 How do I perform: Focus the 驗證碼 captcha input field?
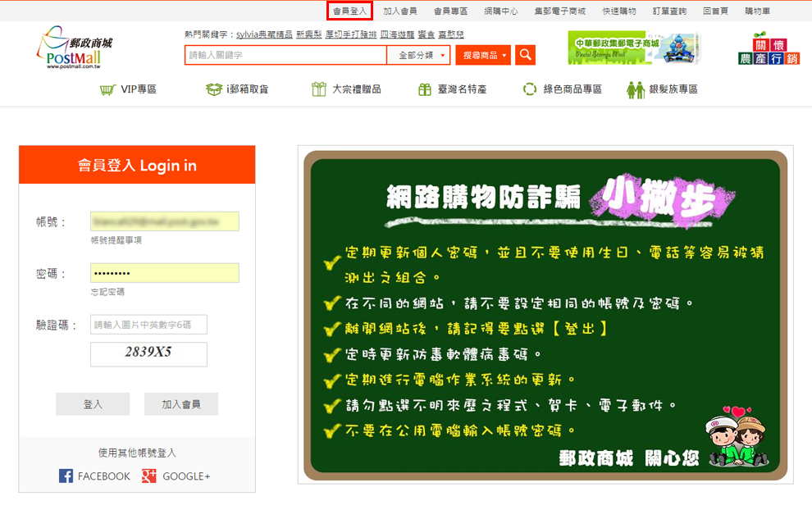tap(148, 325)
